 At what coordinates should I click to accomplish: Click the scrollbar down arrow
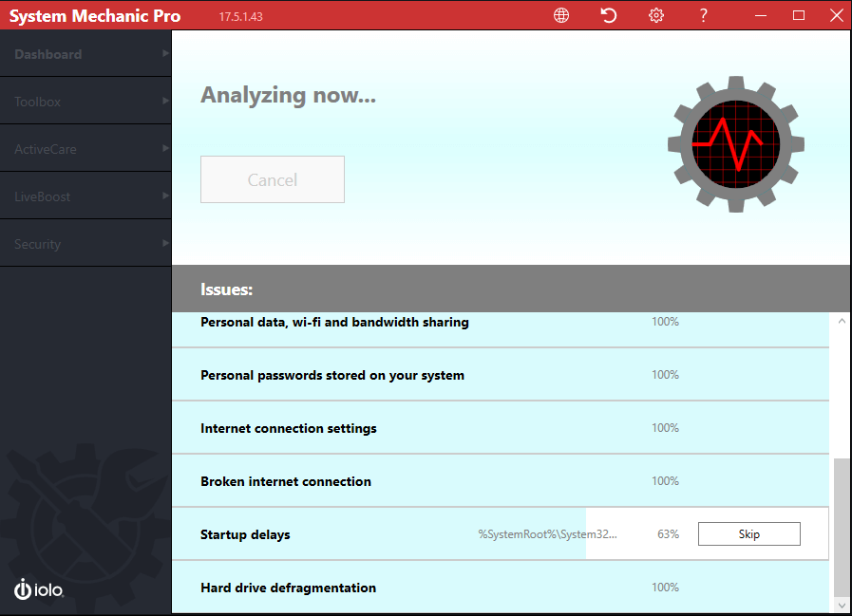[842, 606]
